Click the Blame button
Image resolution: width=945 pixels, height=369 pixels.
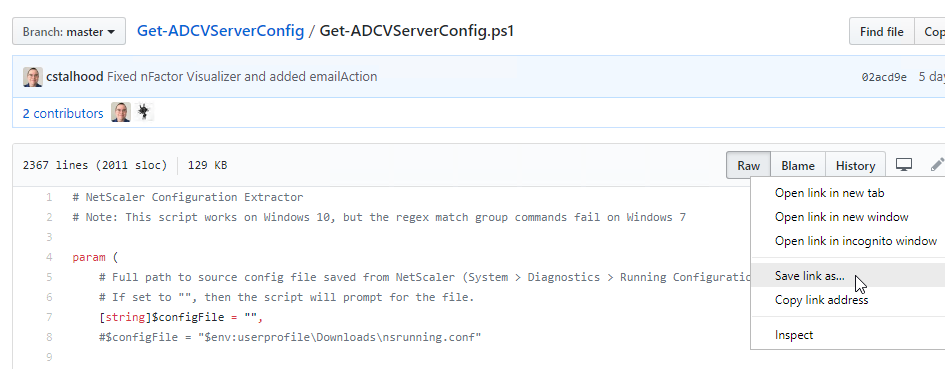(x=798, y=165)
